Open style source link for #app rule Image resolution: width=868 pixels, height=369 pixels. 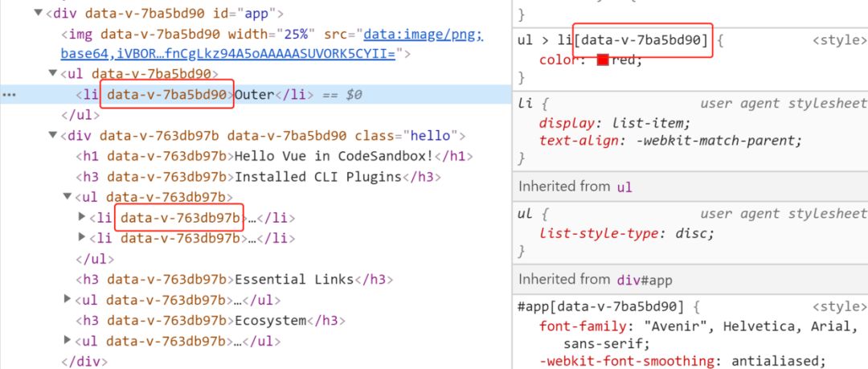(839, 306)
